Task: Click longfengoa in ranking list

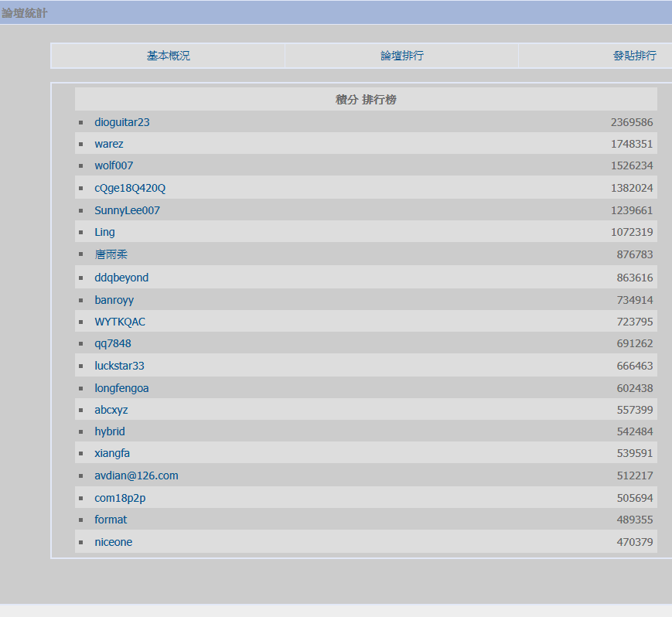Action: click(121, 388)
